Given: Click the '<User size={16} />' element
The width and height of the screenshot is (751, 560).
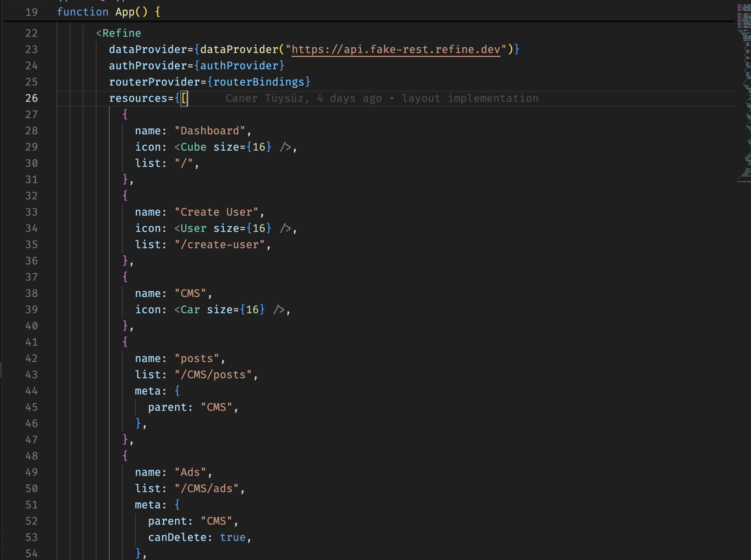Looking at the screenshot, I should 233,228.
